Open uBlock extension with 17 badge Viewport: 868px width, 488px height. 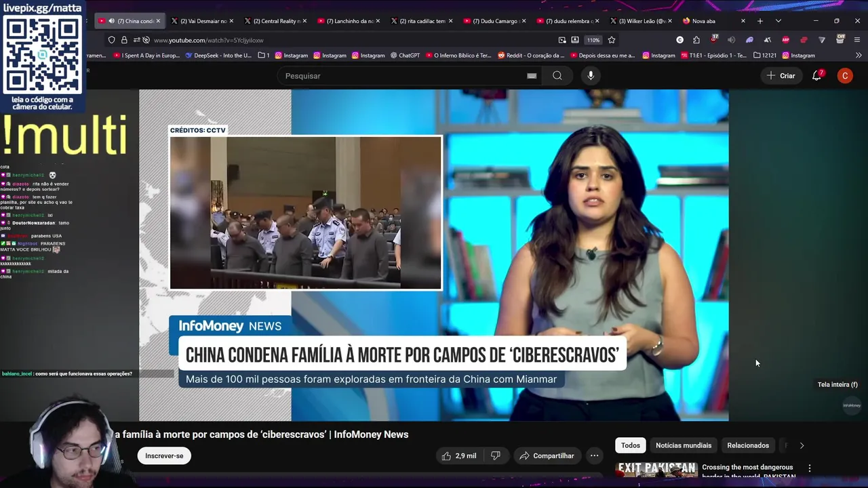(x=714, y=39)
